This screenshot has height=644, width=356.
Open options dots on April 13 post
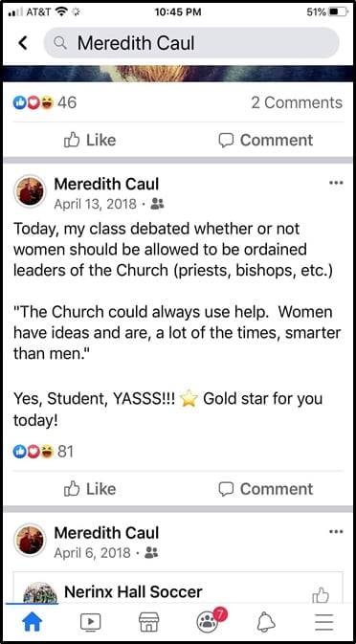click(336, 183)
